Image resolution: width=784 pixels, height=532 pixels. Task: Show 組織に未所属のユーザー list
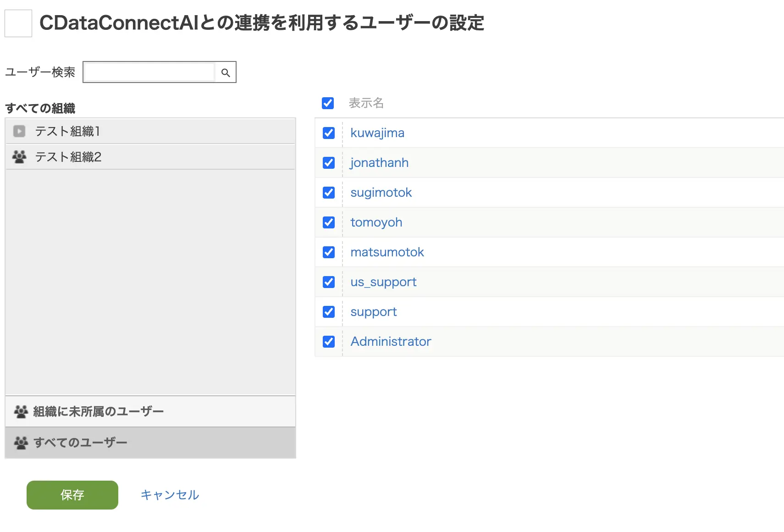(150, 411)
